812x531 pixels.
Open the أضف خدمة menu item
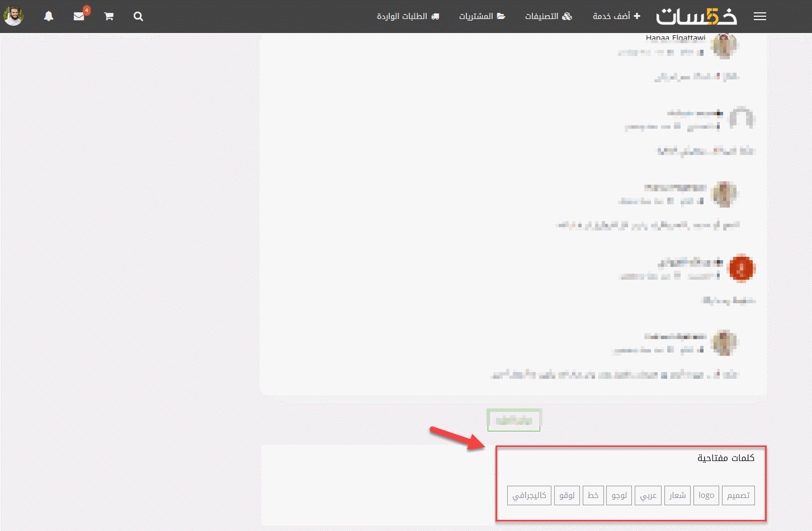coord(616,16)
